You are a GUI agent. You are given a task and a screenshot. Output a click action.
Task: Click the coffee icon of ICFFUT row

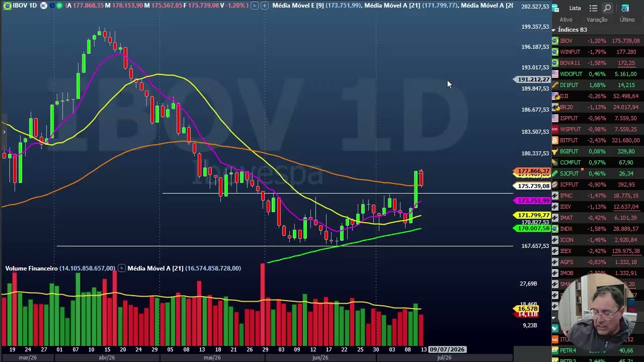click(555, 185)
